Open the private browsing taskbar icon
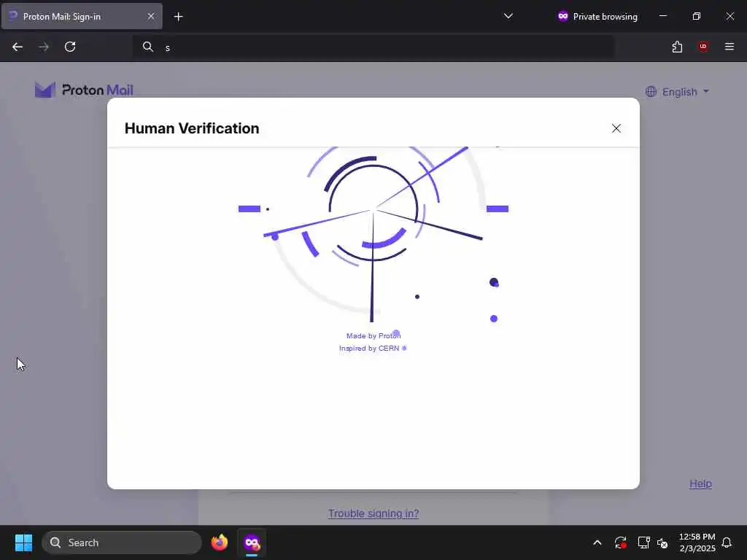Viewport: 747px width, 560px height. 252,542
